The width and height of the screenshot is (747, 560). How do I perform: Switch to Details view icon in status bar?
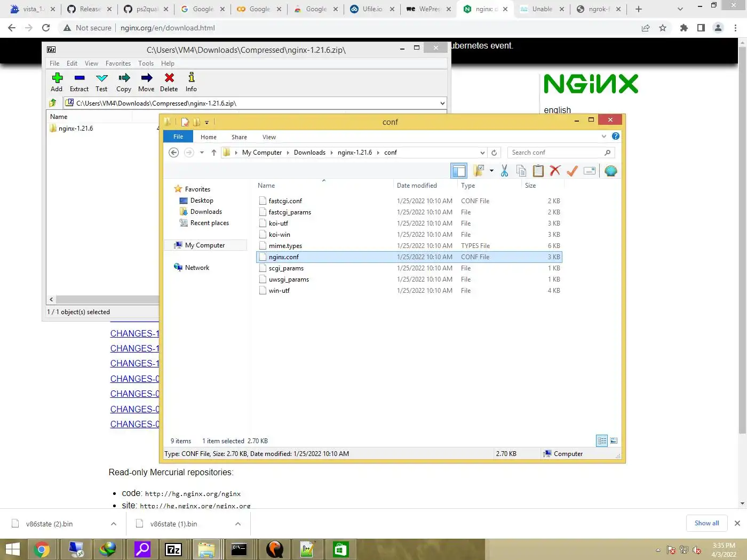tap(602, 441)
